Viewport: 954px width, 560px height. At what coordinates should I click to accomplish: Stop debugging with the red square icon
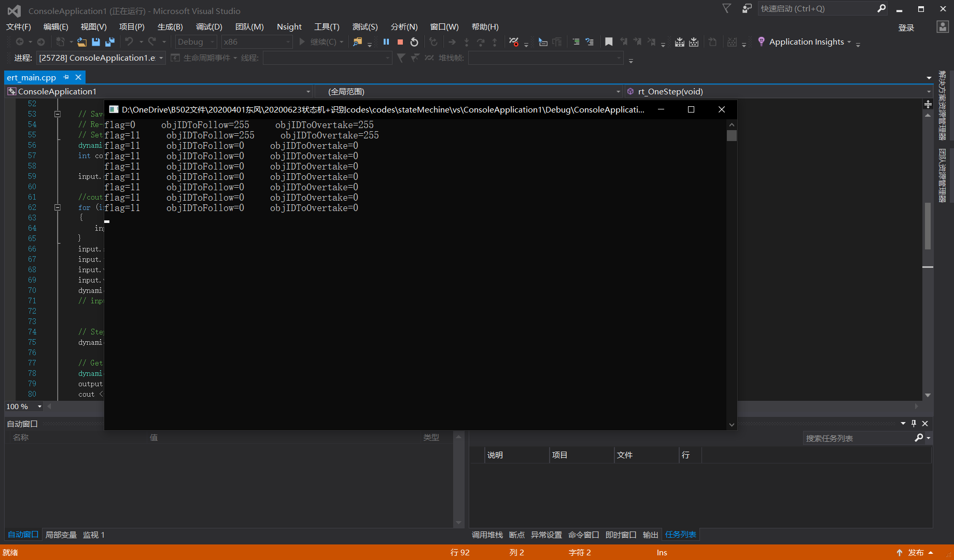pyautogui.click(x=400, y=42)
